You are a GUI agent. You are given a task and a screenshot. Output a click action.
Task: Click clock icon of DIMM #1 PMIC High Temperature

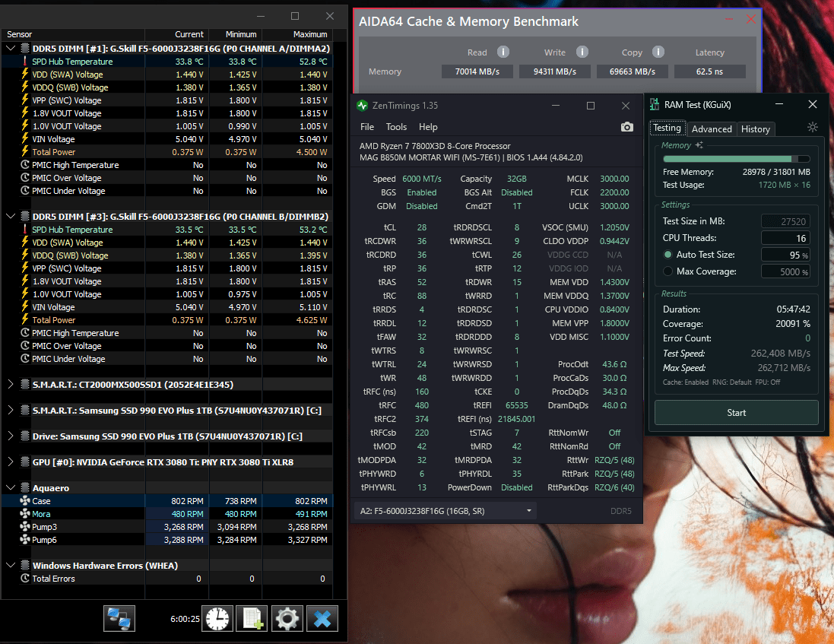25,164
